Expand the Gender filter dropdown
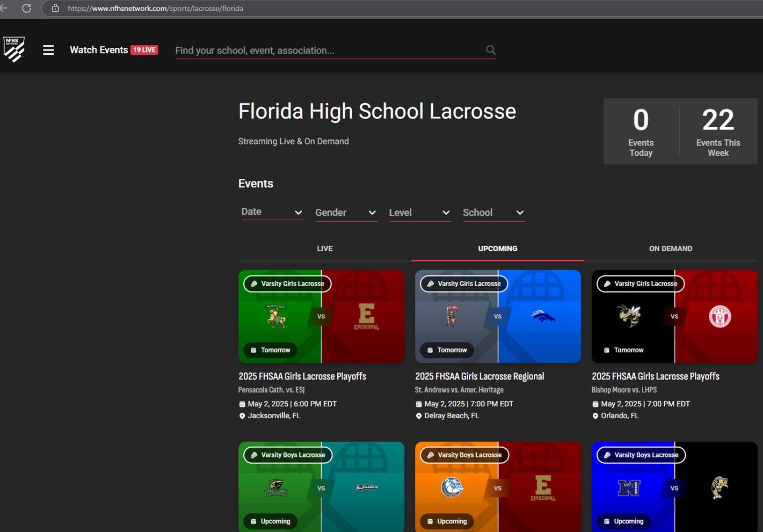The width and height of the screenshot is (763, 532). [x=346, y=213]
